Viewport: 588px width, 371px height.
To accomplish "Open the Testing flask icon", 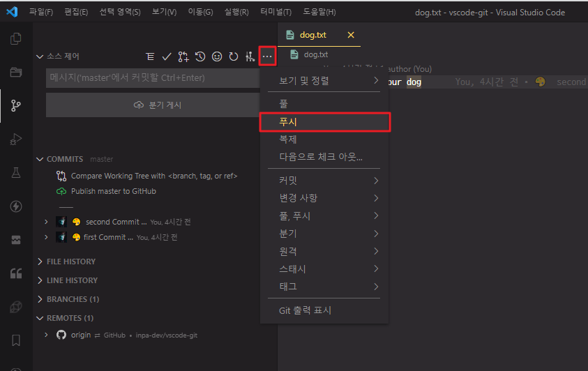I will [x=16, y=173].
